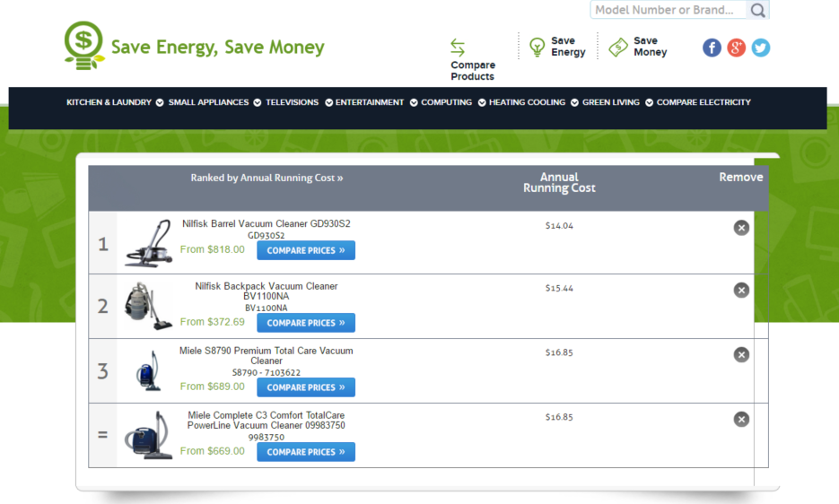839x504 pixels.
Task: Click the Remove column header
Action: [x=741, y=177]
